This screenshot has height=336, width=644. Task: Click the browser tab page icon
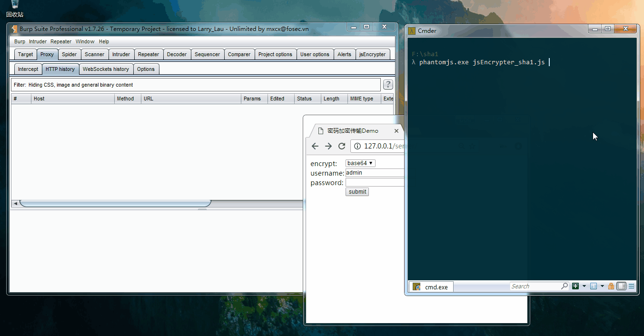tap(321, 131)
